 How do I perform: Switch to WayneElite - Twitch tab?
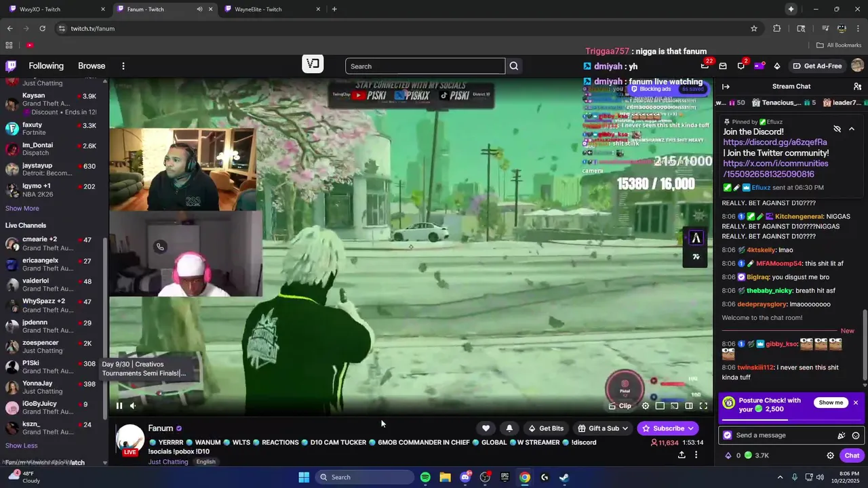tap(270, 9)
